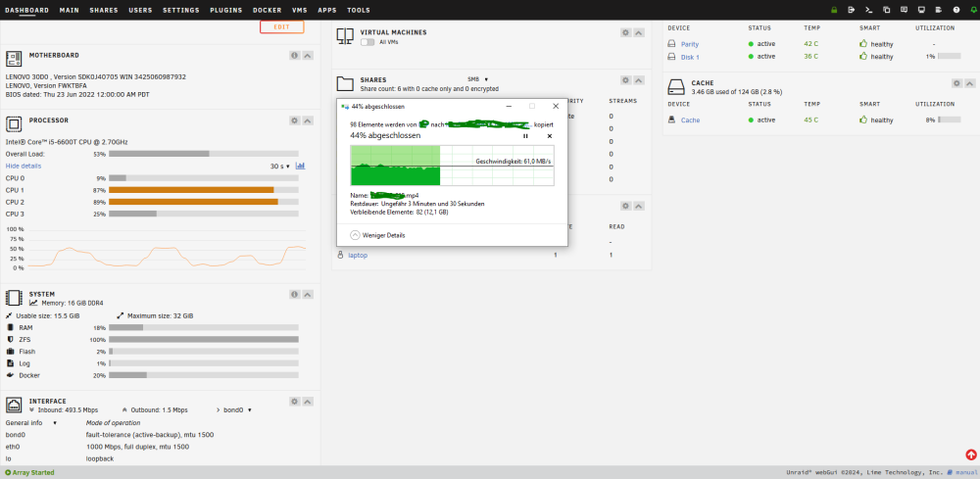Image resolution: width=980 pixels, height=479 pixels.
Task: Switch to the Plugins tab
Action: (226, 10)
